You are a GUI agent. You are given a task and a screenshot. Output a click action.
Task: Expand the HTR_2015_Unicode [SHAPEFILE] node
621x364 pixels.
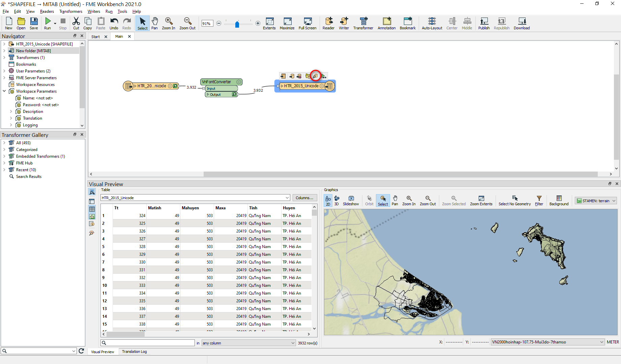click(4, 44)
